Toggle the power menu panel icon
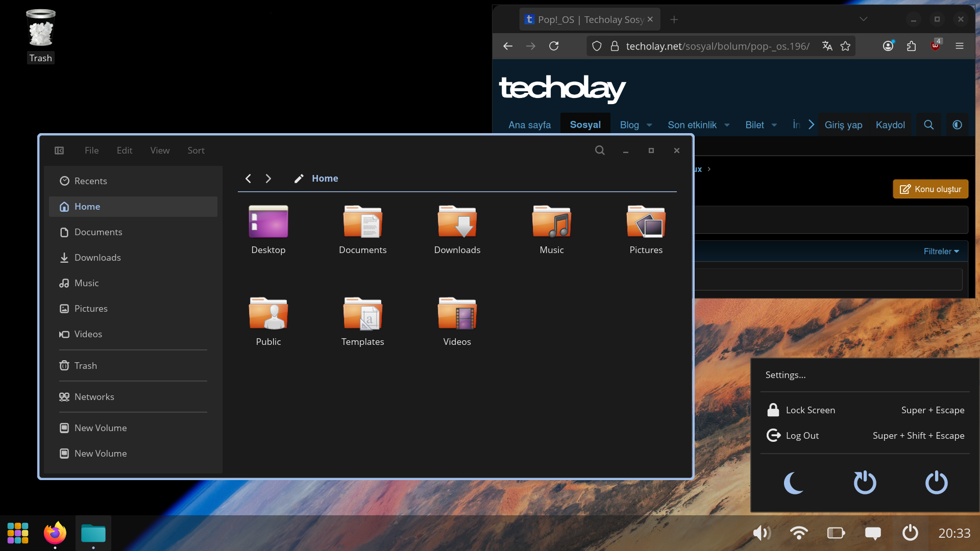 click(x=910, y=533)
